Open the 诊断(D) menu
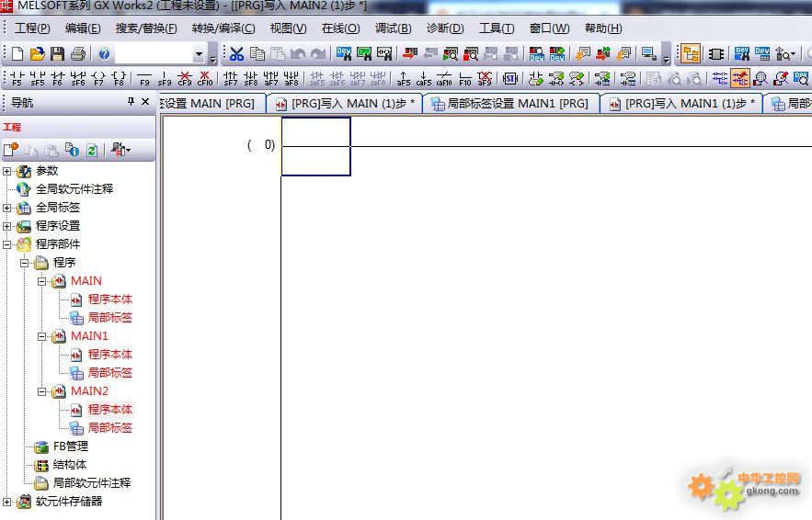Image resolution: width=812 pixels, height=520 pixels. 445,28
